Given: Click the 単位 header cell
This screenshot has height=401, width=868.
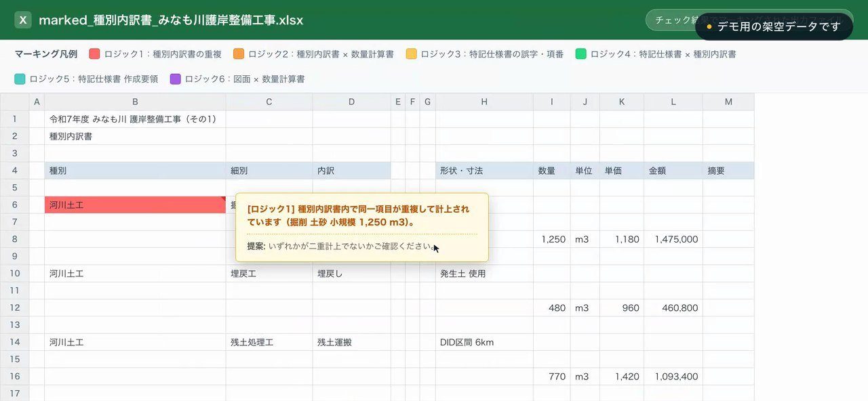Looking at the screenshot, I should pyautogui.click(x=585, y=171).
